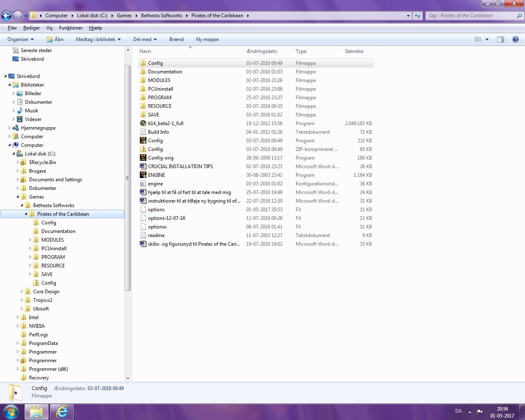Select Tropico2 folder in the tree

(43, 300)
